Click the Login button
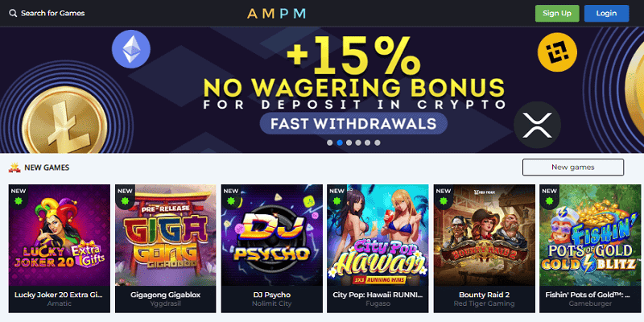Viewport: 644px width, 322px height. tap(606, 13)
